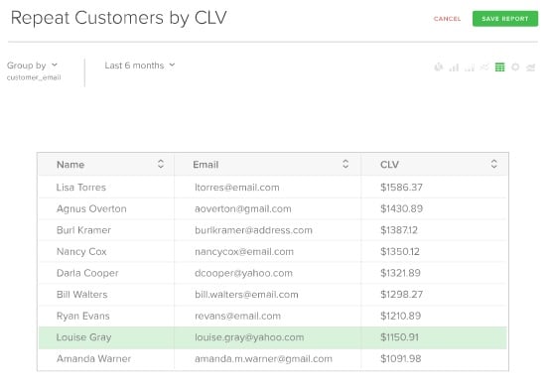The height and width of the screenshot is (392, 549).
Task: Click email aoverton@gmail.com
Action: [x=243, y=209]
